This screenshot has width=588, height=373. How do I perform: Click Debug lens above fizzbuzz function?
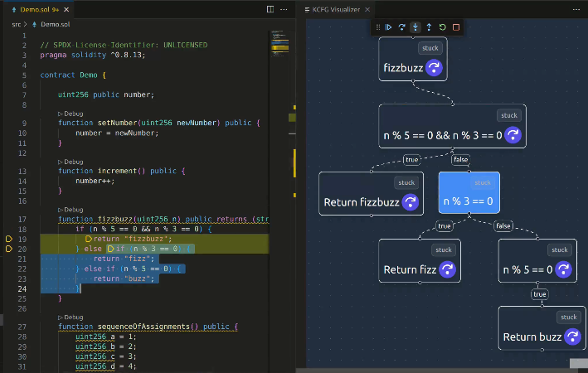(x=70, y=210)
